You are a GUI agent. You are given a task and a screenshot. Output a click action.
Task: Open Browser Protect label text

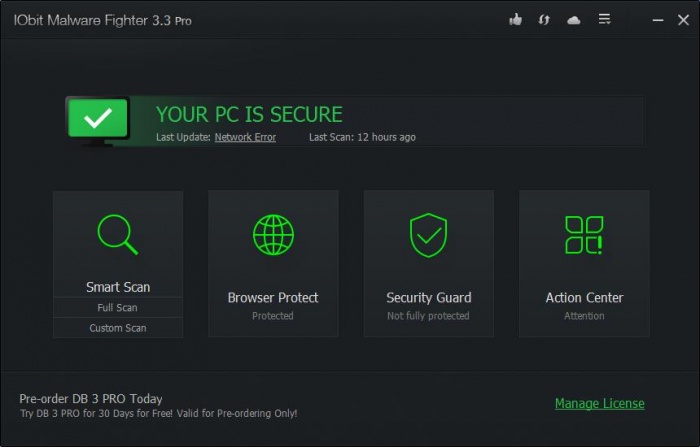pyautogui.click(x=273, y=297)
